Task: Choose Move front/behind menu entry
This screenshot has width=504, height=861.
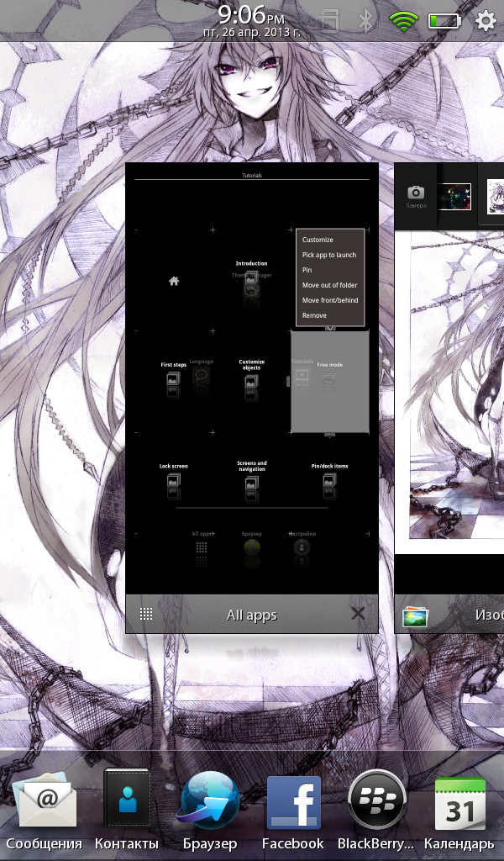Action: (x=329, y=300)
